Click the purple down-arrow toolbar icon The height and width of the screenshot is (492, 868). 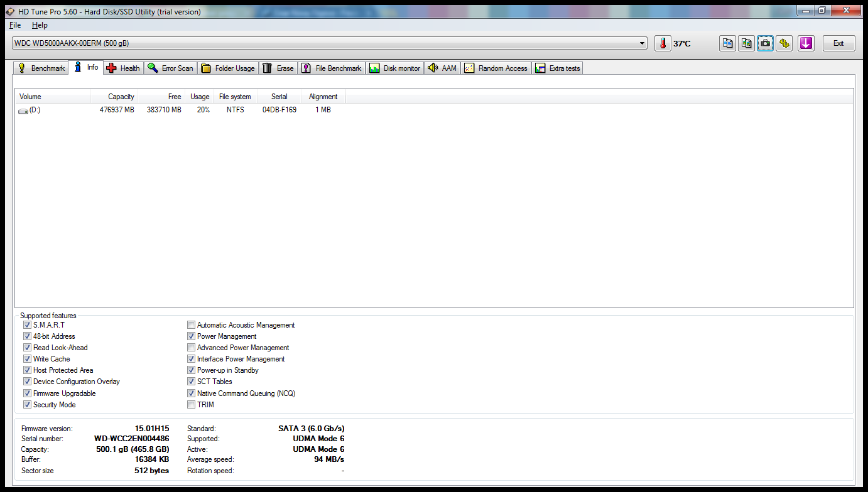click(806, 43)
